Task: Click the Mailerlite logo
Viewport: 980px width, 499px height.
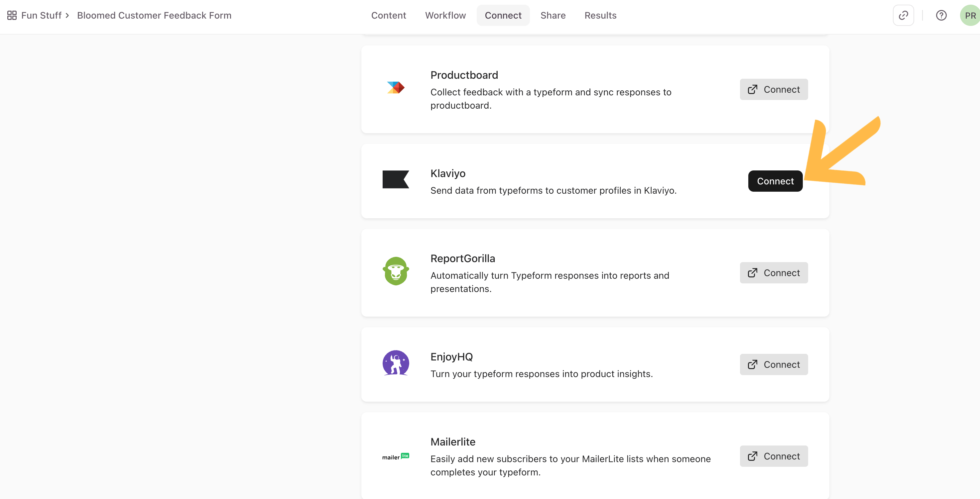Action: 396,456
